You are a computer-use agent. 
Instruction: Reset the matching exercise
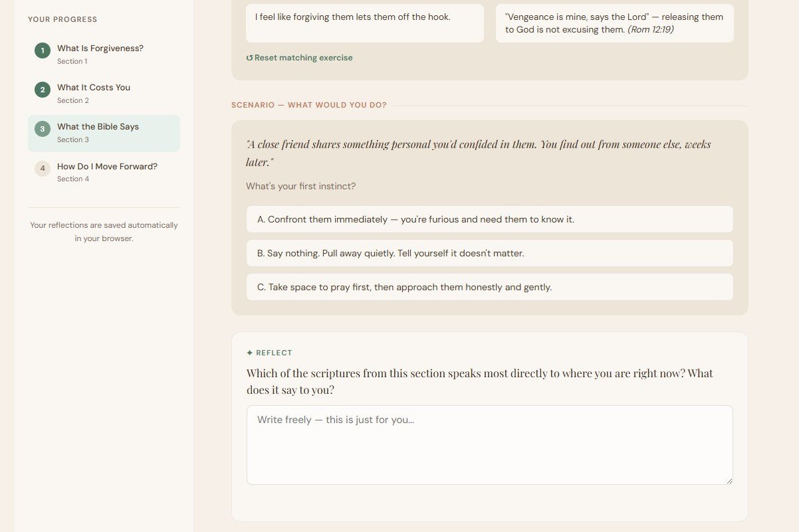[x=299, y=58]
